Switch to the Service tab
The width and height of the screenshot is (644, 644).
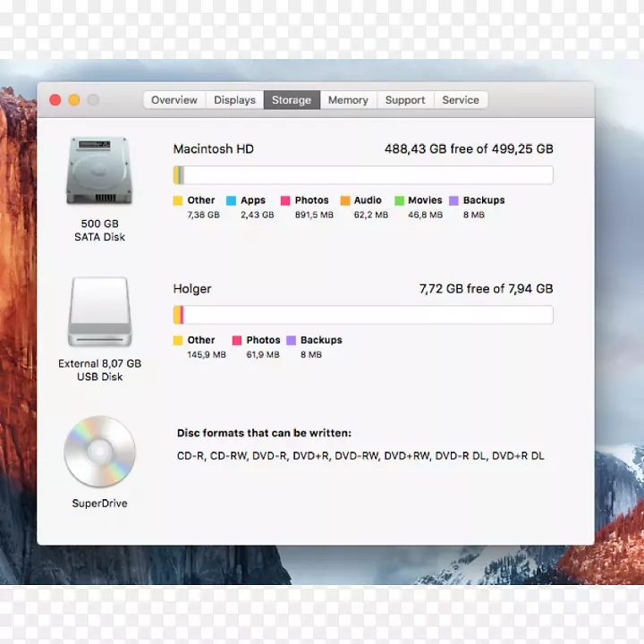coord(461,100)
